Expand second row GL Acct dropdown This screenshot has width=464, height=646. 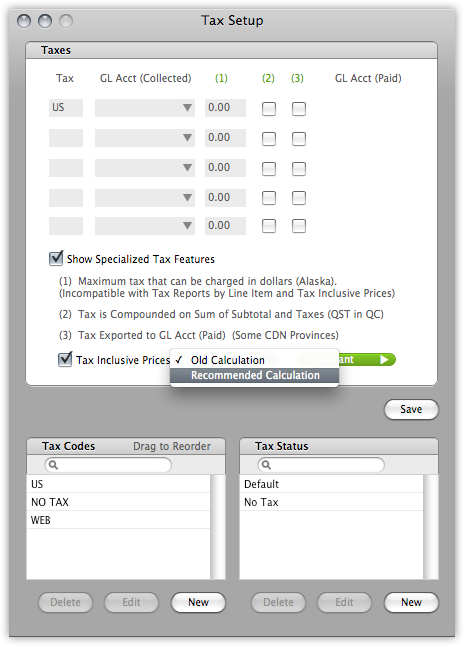(145, 138)
